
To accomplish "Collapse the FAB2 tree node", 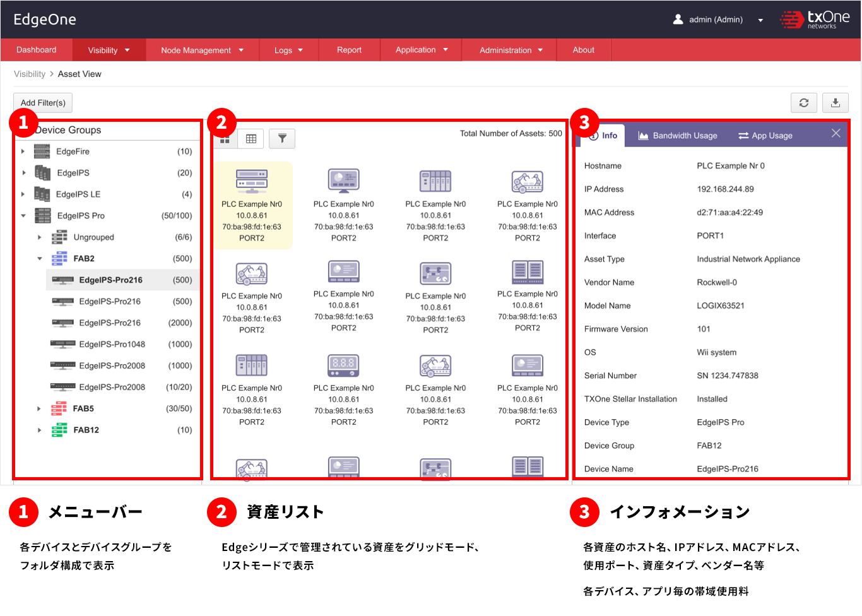I will [x=39, y=259].
